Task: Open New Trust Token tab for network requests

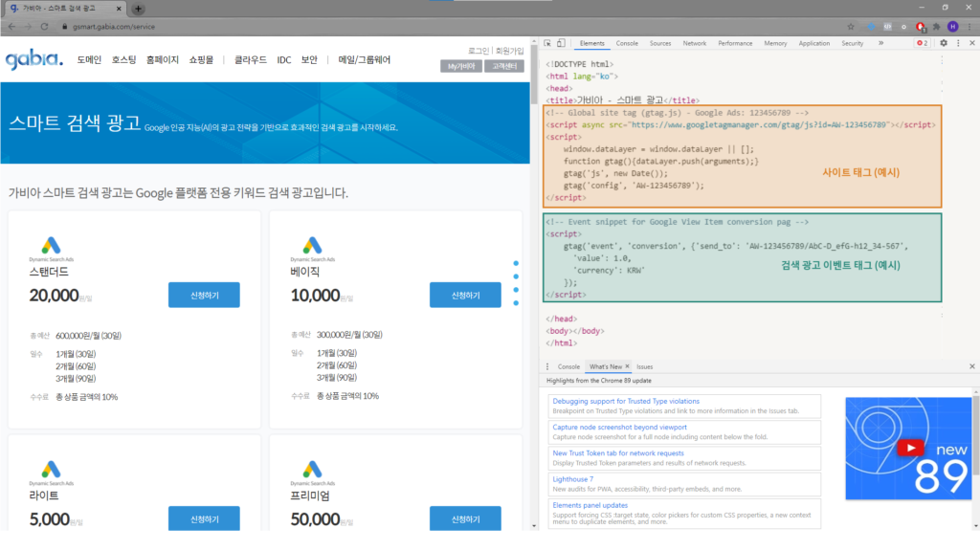Action: (618, 453)
